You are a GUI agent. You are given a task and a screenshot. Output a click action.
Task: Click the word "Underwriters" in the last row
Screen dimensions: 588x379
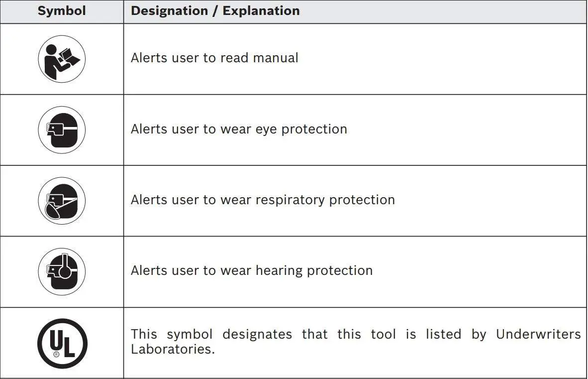pyautogui.click(x=538, y=334)
